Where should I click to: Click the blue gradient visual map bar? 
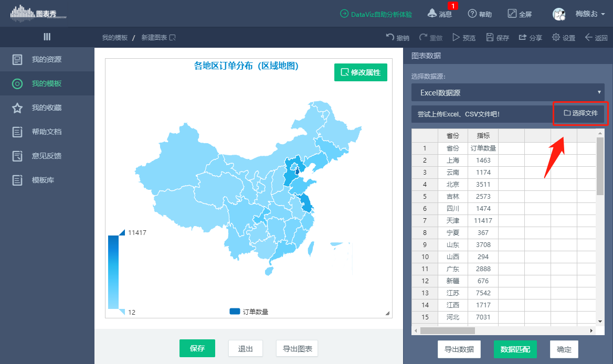113,272
